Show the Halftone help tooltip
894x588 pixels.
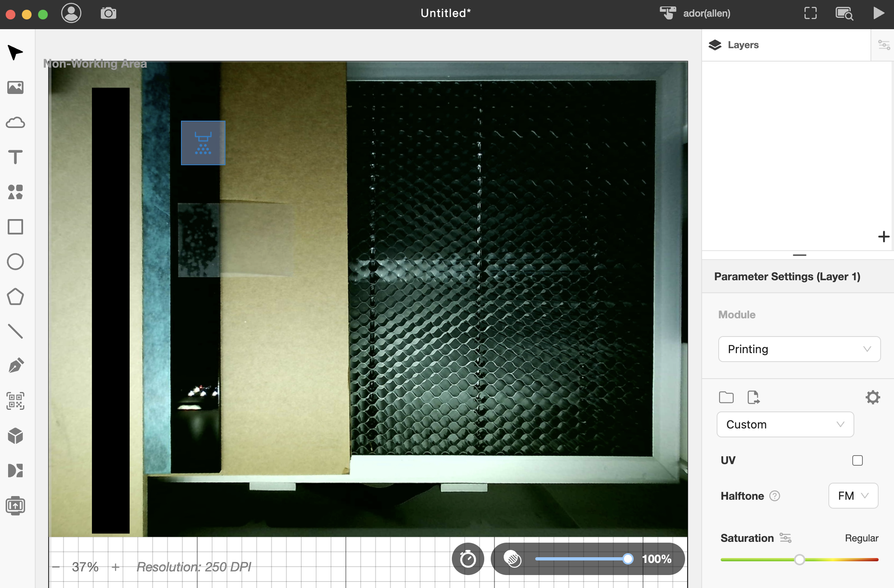click(775, 496)
